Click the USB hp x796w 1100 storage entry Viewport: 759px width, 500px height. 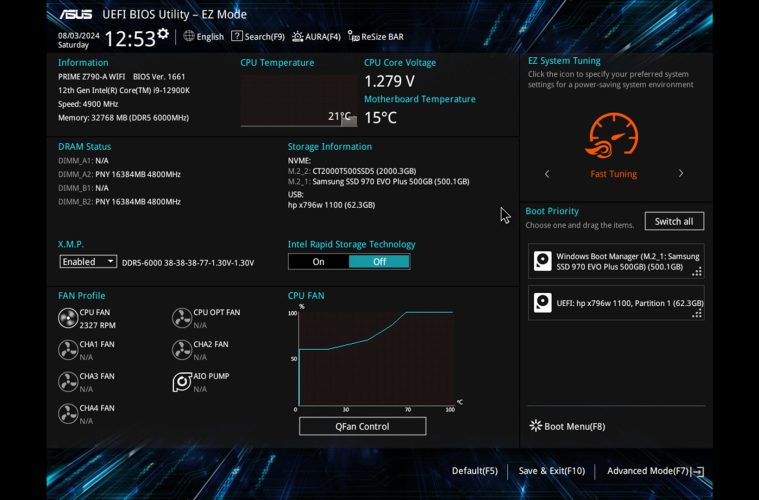tap(332, 205)
